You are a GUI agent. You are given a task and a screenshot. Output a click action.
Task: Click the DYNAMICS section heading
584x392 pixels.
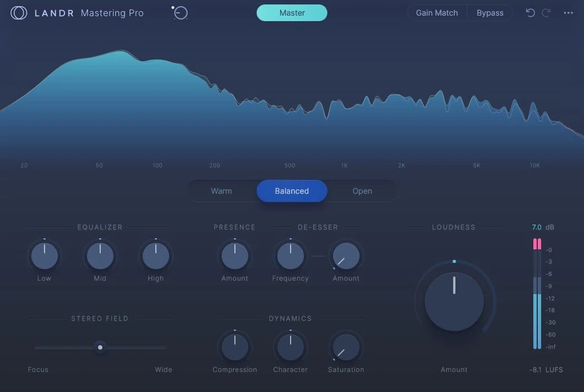pyautogui.click(x=290, y=318)
